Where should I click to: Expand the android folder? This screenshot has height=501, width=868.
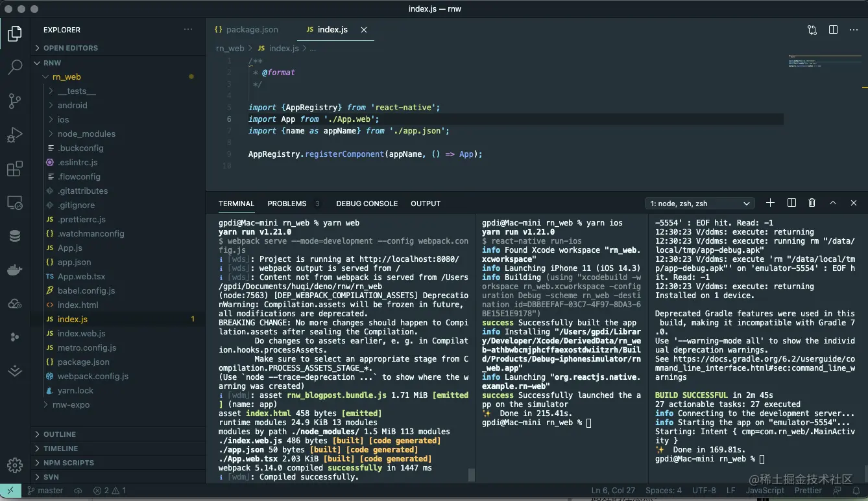coord(118,106)
